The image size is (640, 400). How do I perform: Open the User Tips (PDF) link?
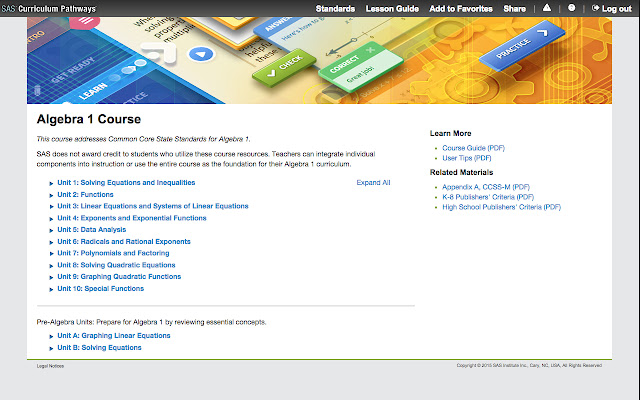coord(467,158)
